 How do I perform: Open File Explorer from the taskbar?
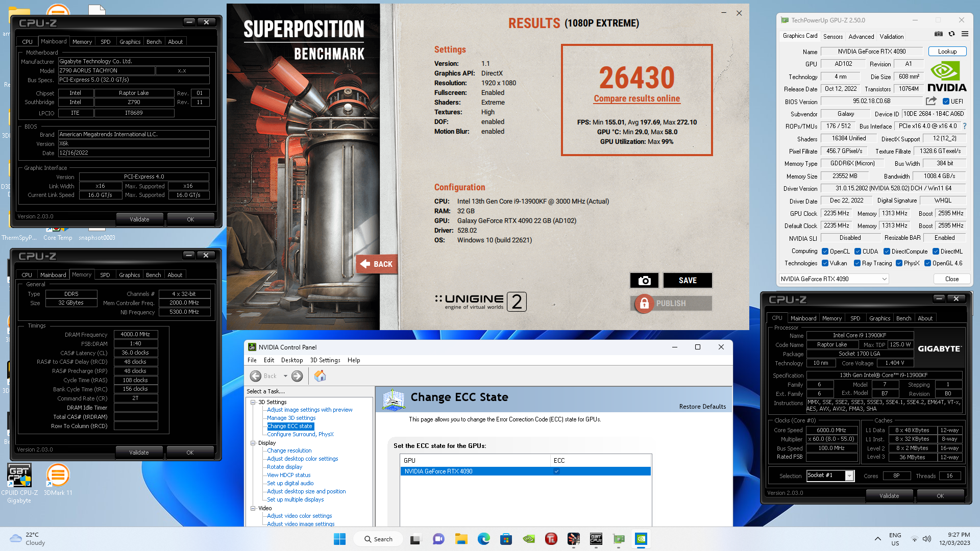(461, 539)
